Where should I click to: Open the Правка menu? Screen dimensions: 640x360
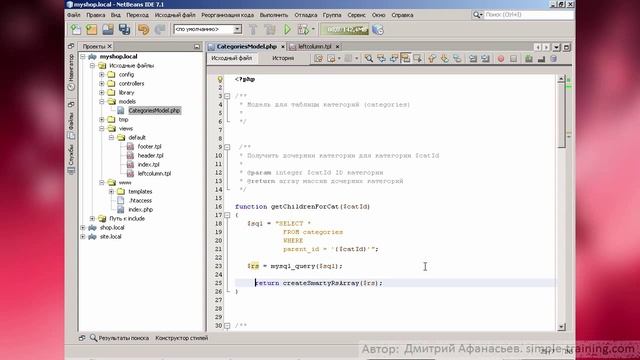[x=96, y=15]
